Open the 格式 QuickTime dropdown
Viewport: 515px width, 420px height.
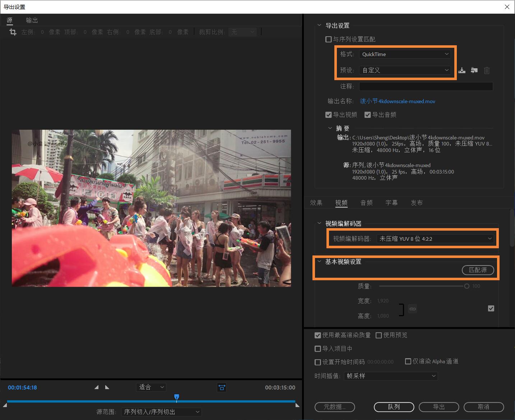(405, 54)
